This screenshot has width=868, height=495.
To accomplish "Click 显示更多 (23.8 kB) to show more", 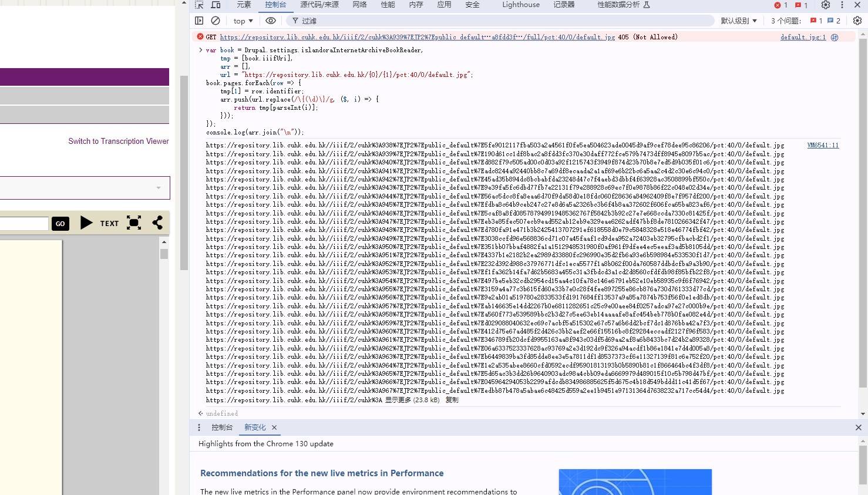I will coord(412,400).
